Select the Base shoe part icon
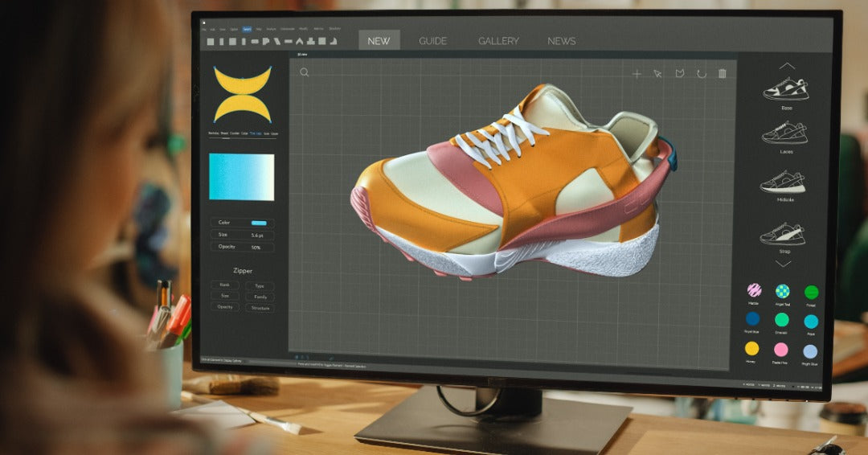 (x=785, y=89)
